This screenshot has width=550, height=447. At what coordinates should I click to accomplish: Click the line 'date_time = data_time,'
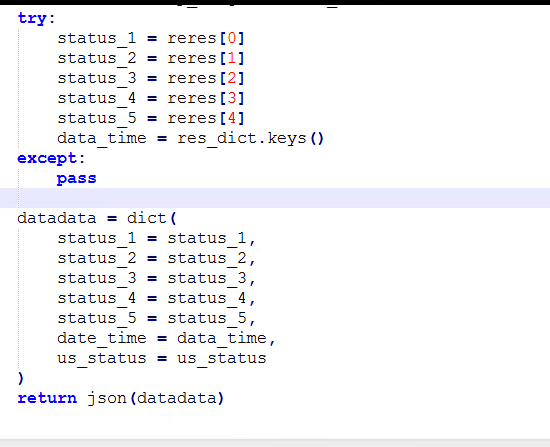pos(166,338)
